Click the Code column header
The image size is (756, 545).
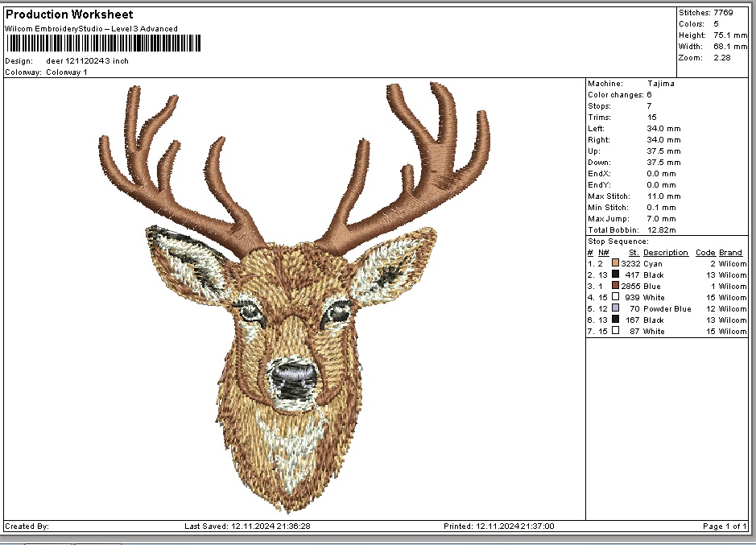pos(704,253)
